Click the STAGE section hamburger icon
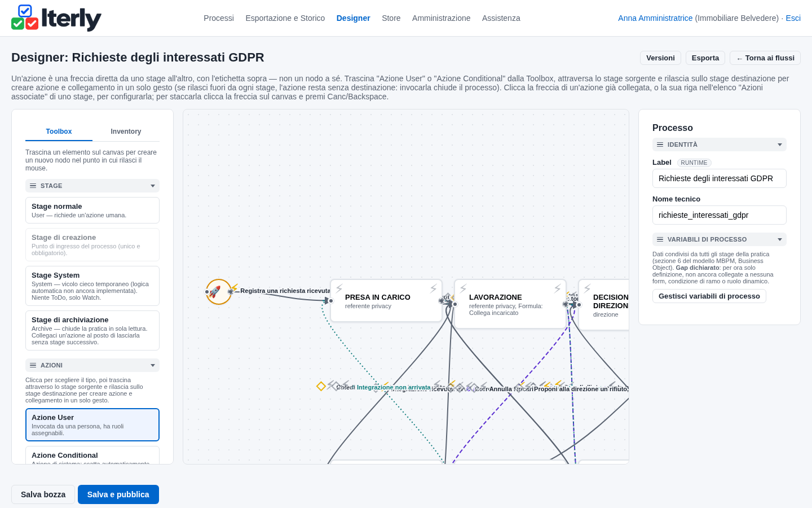The height and width of the screenshot is (508, 812). [x=33, y=186]
